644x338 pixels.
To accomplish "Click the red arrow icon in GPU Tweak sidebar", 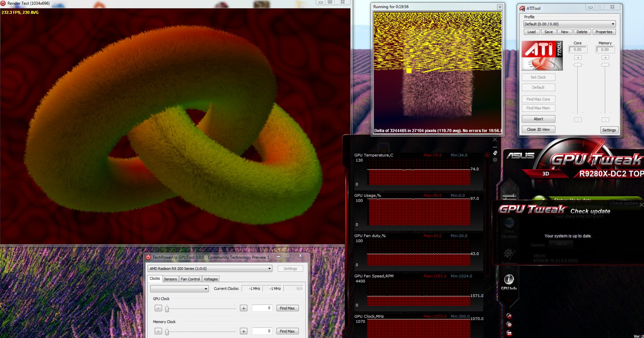I will (x=509, y=316).
